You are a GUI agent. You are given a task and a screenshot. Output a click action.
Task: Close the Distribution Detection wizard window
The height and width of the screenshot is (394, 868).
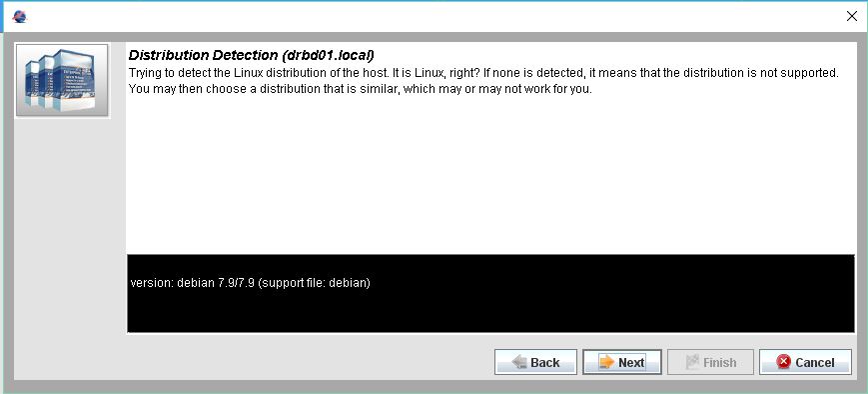tap(852, 16)
